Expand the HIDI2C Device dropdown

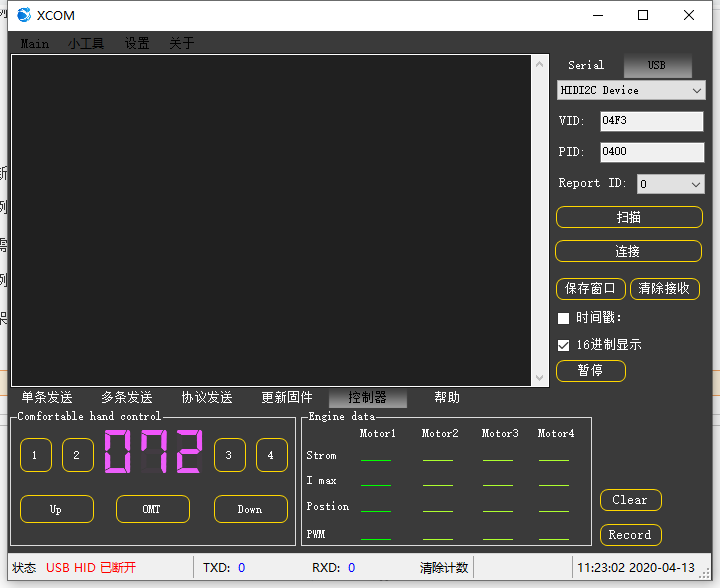tap(630, 90)
